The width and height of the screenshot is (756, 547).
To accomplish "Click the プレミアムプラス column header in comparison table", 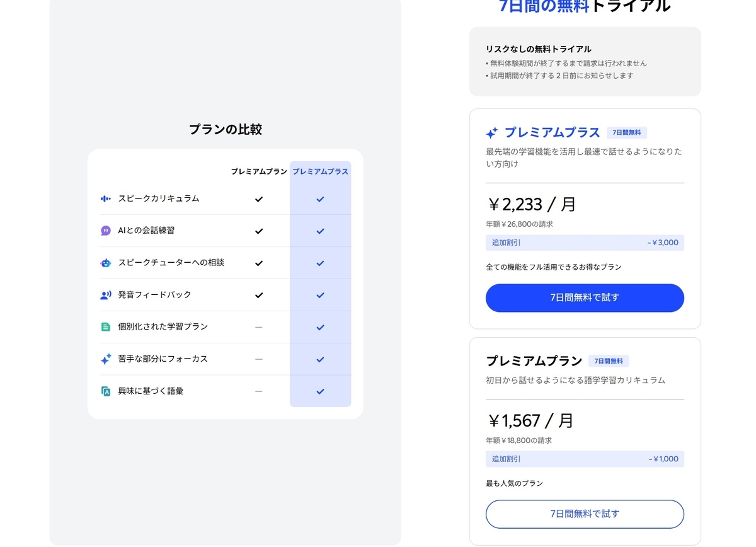I will point(320,171).
